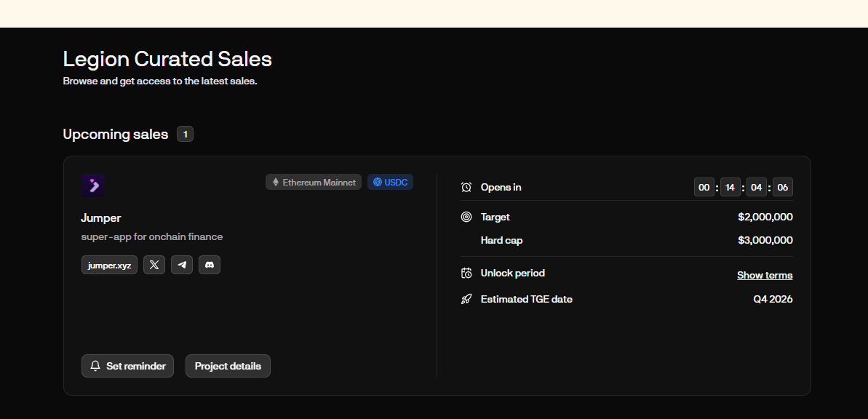Click the 'Target' label
Viewport: 868px width, 419px height.
[x=495, y=217]
